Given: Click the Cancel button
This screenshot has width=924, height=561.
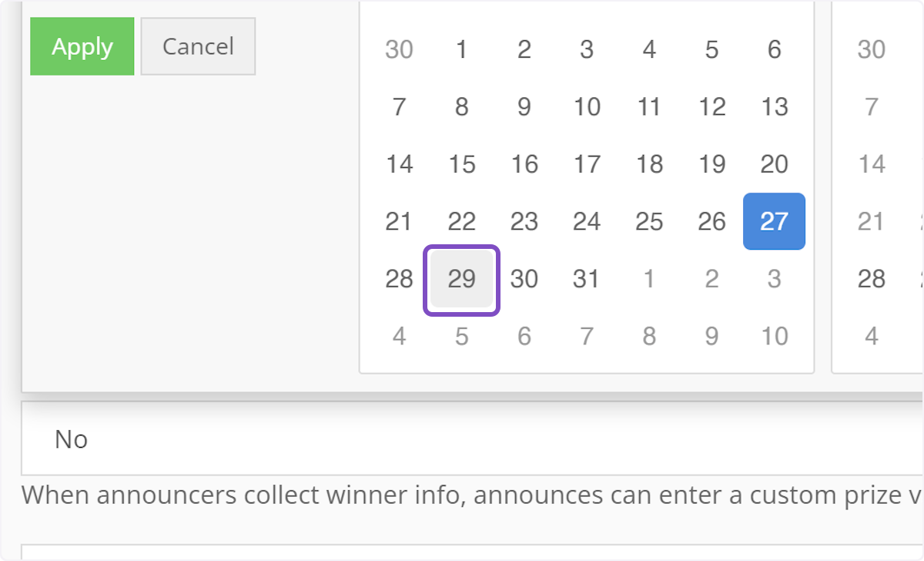Looking at the screenshot, I should 197,46.
